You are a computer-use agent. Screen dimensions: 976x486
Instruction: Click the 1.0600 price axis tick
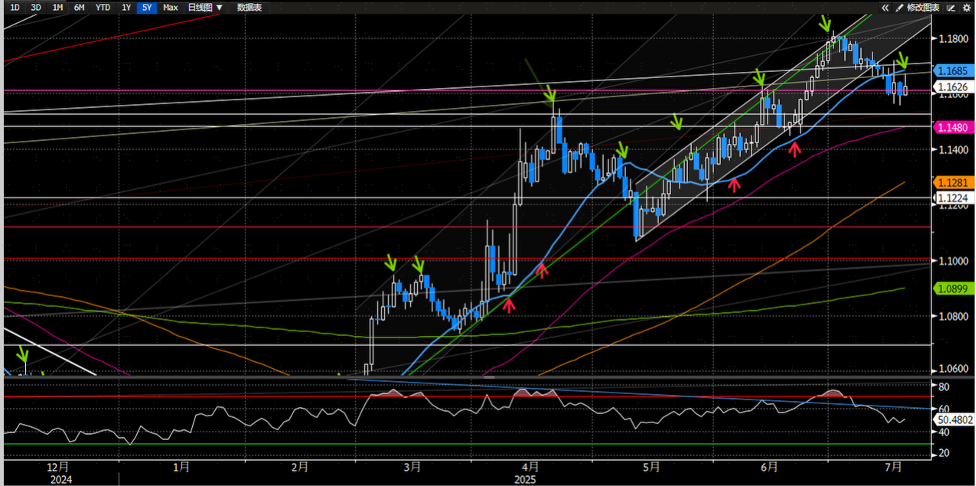click(x=953, y=370)
